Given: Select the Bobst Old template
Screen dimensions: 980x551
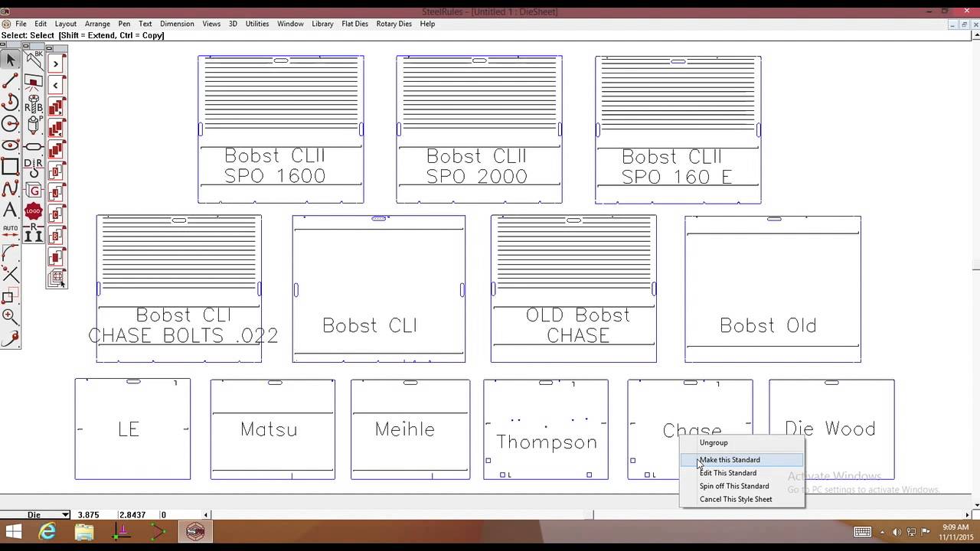Looking at the screenshot, I should click(x=773, y=289).
